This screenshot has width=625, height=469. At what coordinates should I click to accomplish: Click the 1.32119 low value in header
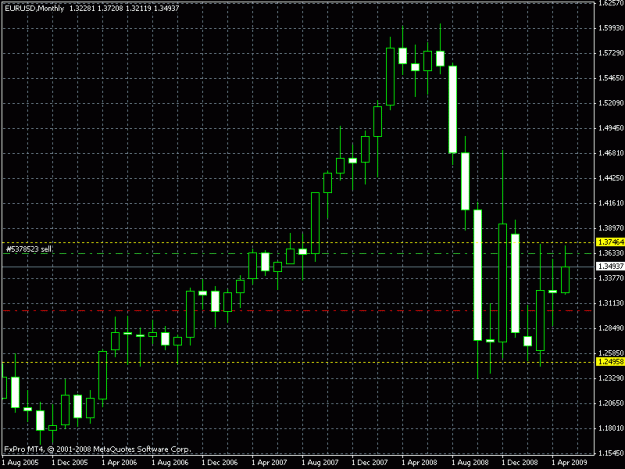[138, 8]
